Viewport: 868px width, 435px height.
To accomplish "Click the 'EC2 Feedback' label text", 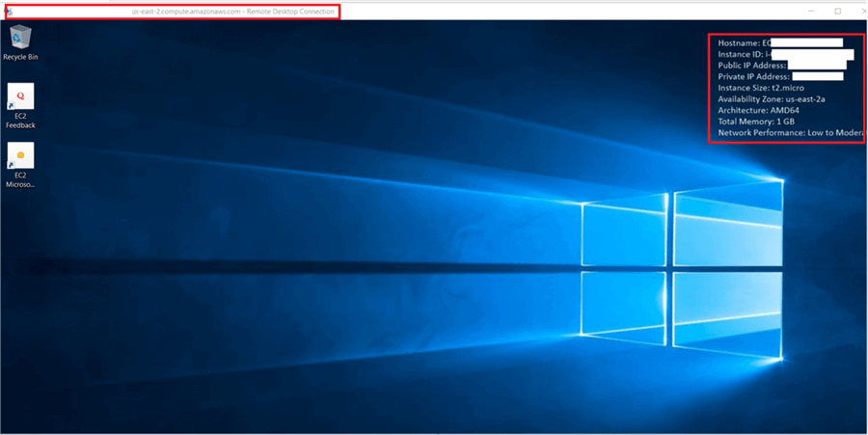I will 20,121.
